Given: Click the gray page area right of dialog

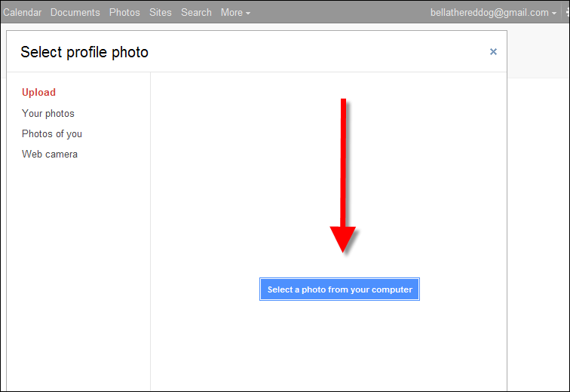Looking at the screenshot, I should [x=538, y=226].
